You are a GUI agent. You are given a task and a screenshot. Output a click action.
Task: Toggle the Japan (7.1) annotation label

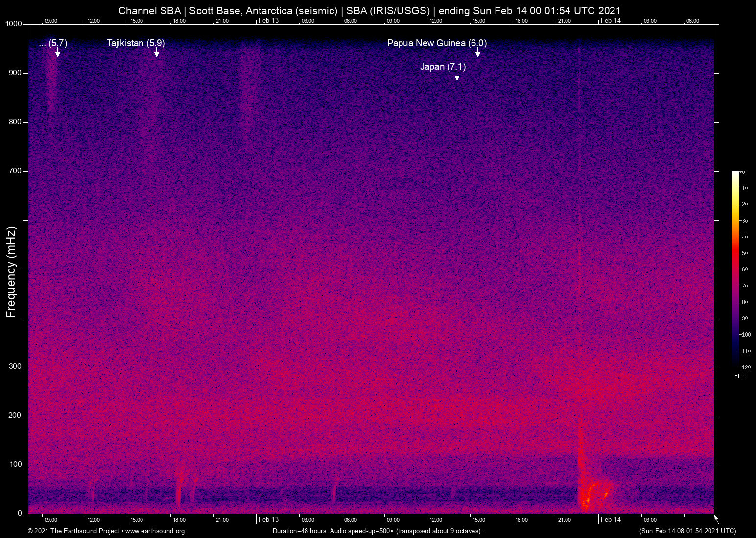point(442,66)
